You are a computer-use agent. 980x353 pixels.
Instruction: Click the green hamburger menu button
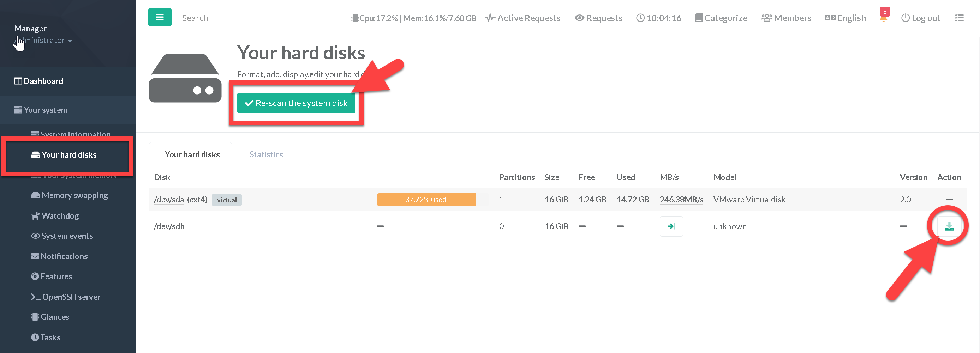[x=160, y=18]
